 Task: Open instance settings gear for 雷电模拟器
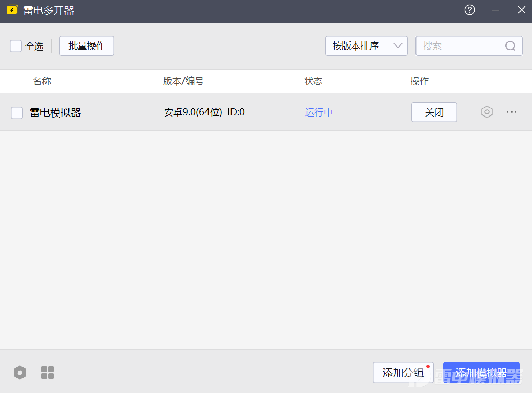tap(487, 112)
